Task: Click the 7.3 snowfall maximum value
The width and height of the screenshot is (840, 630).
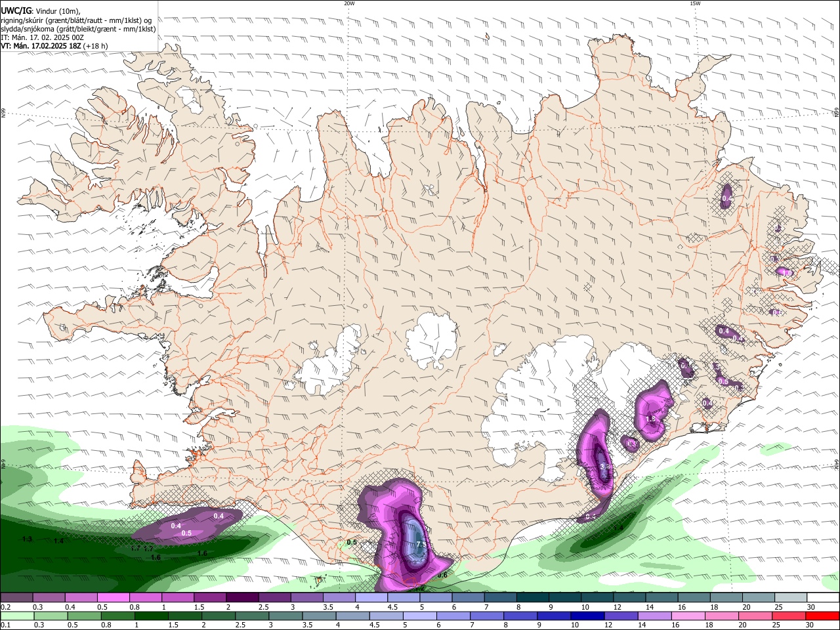Action: click(x=421, y=545)
